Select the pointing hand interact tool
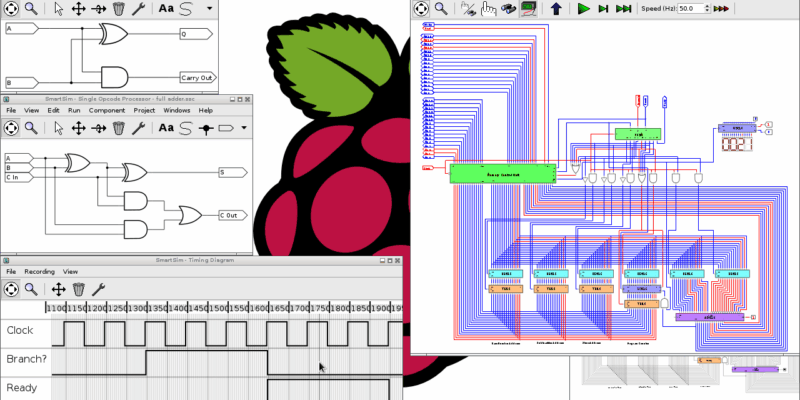The image size is (800, 400). click(489, 8)
